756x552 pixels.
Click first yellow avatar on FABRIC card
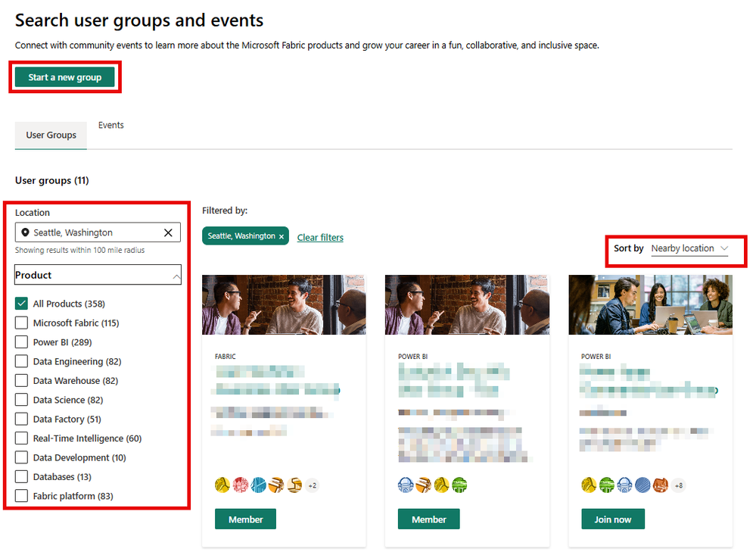tap(222, 485)
